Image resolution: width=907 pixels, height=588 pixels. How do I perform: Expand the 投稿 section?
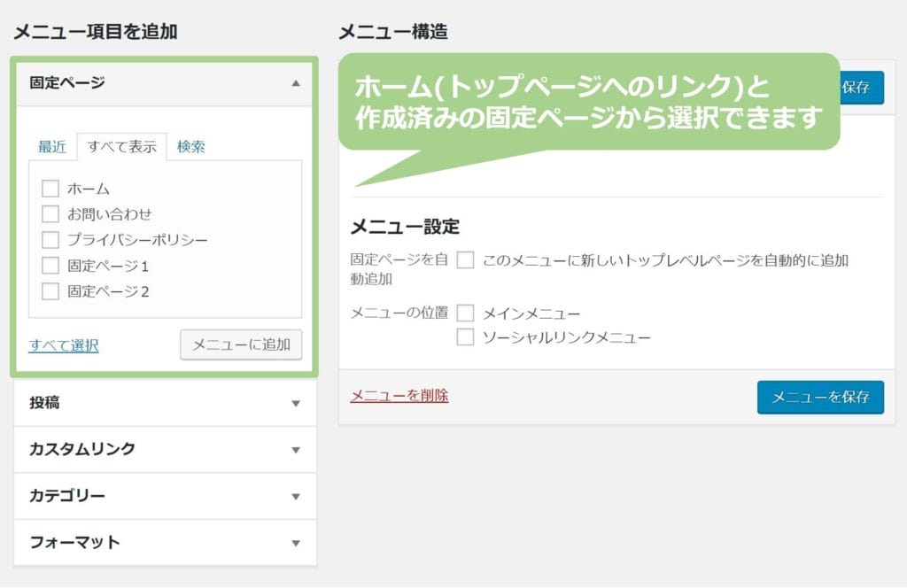click(x=296, y=403)
